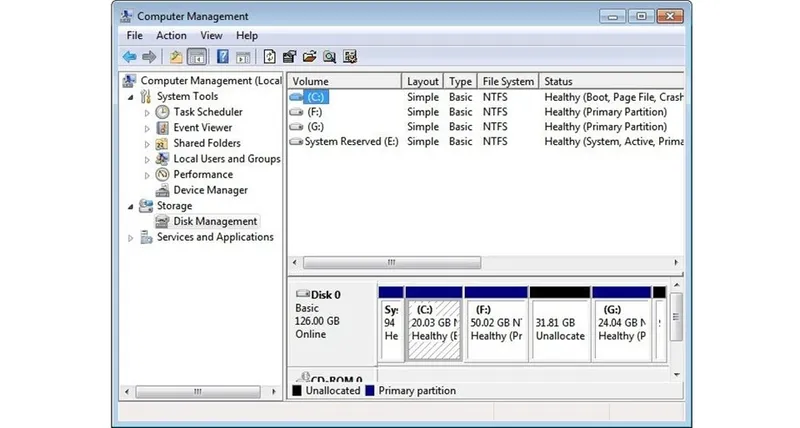Click the settings checklist toolbar icon
This screenshot has height=428, width=800.
click(x=350, y=57)
